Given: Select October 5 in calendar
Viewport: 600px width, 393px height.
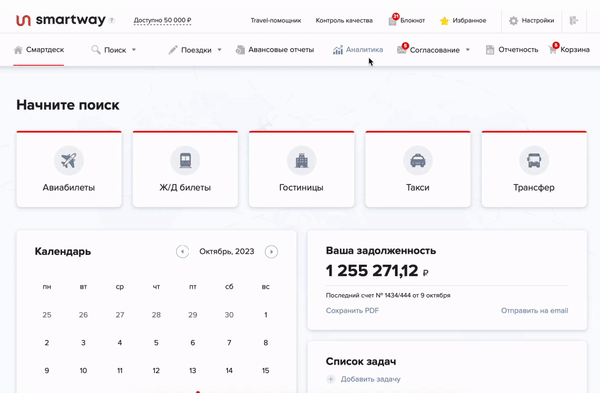Looking at the screenshot, I should [x=156, y=343].
